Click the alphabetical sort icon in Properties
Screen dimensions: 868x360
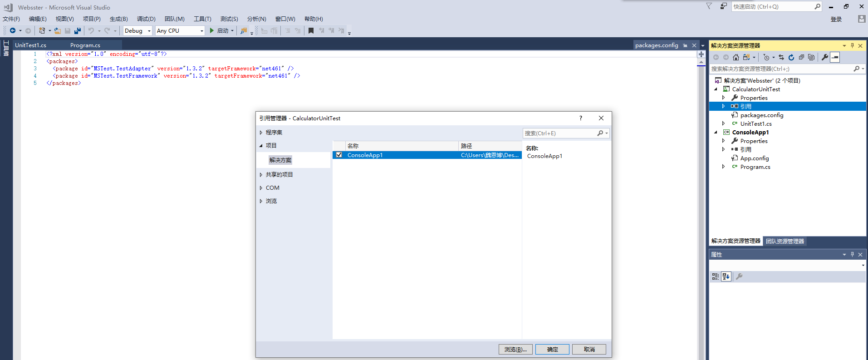coord(726,276)
